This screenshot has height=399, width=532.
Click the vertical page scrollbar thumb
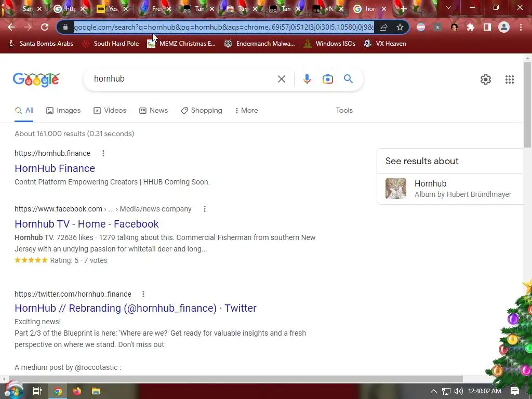click(527, 105)
